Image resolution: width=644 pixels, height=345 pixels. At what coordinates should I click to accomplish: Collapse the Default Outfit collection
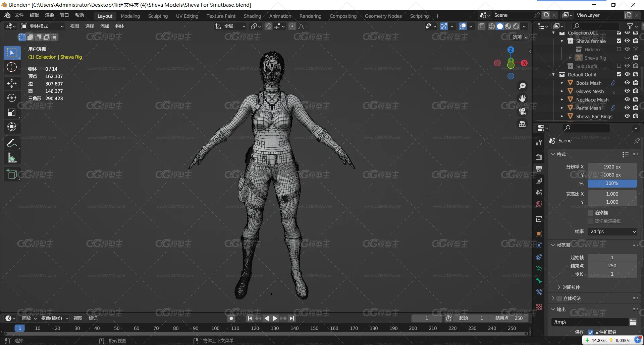click(x=553, y=74)
